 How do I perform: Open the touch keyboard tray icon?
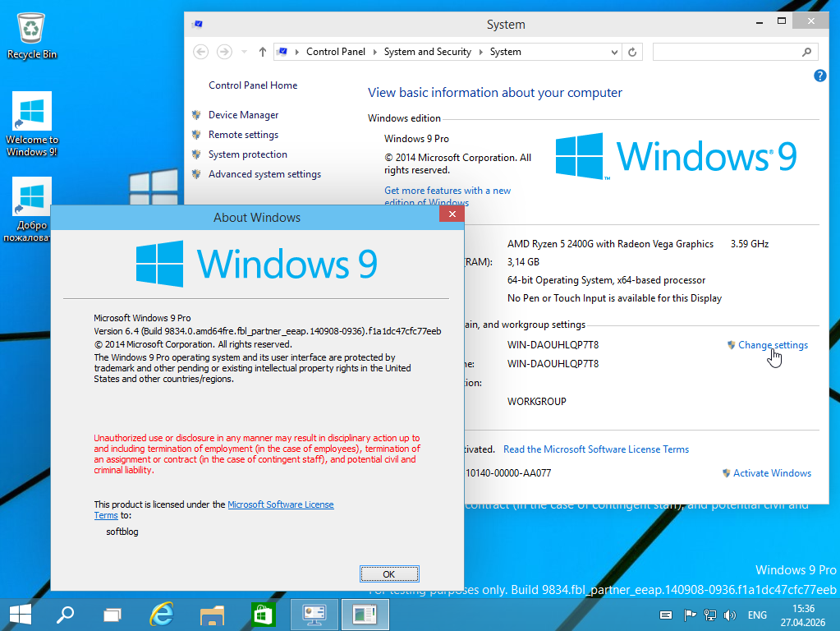click(666, 615)
